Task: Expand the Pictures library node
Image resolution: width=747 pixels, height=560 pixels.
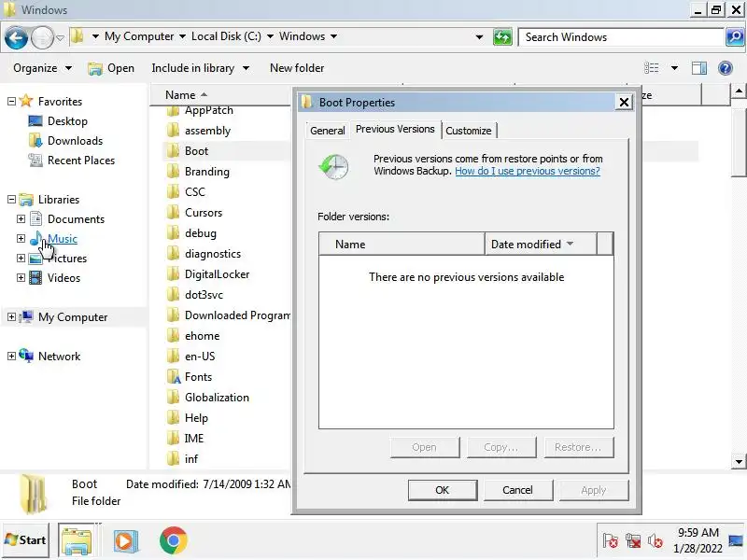Action: click(x=21, y=259)
